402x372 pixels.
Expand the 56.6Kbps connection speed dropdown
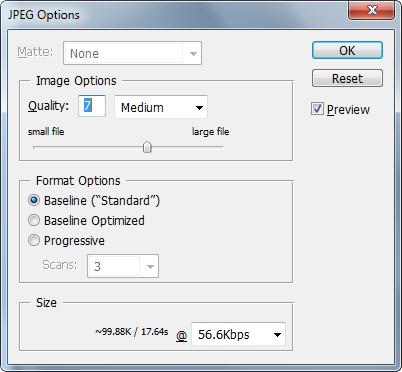(x=238, y=334)
